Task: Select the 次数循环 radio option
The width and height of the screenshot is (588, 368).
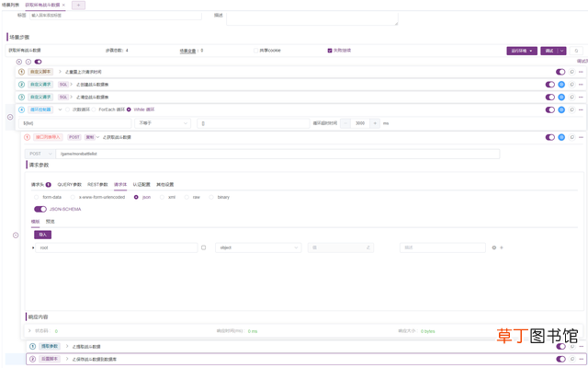Action: (67, 109)
